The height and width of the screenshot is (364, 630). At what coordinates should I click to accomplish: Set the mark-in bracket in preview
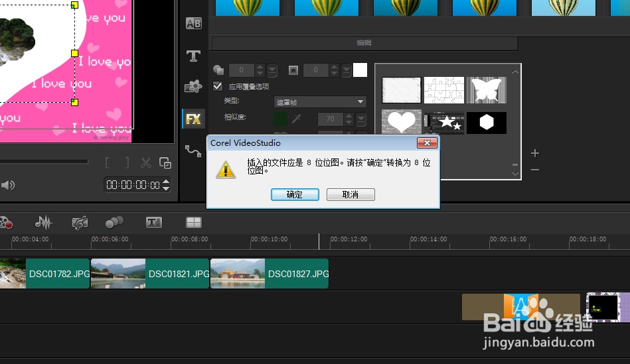click(x=108, y=163)
